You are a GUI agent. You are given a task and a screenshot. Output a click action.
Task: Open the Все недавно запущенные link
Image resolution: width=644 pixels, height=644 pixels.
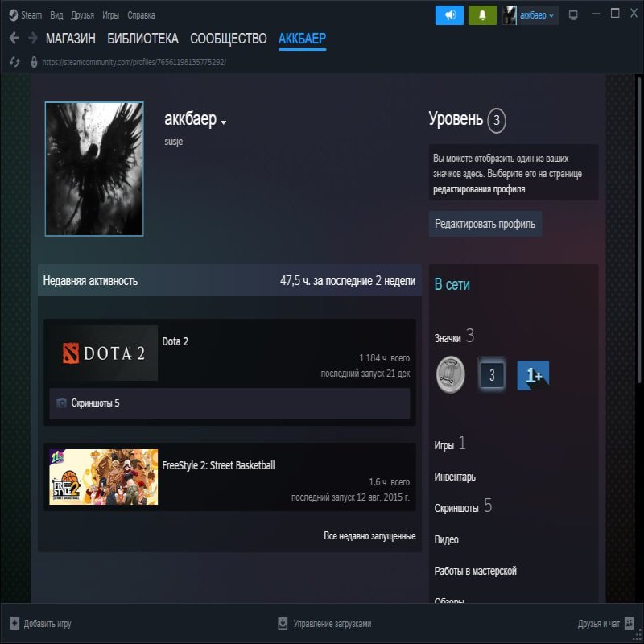point(369,535)
